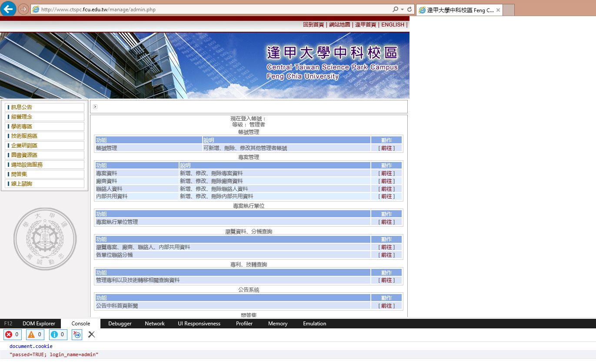This screenshot has width=596, height=364.
Task: Open the 逢甲首頁 link
Action: [x=366, y=25]
